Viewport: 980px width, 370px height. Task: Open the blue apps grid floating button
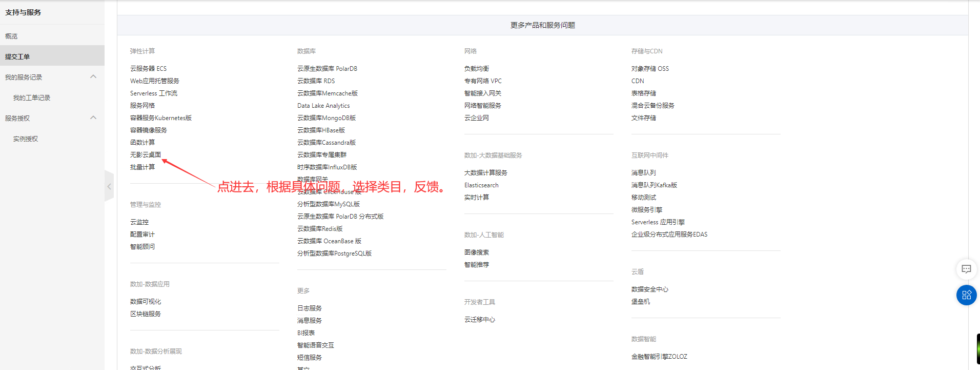pos(966,295)
